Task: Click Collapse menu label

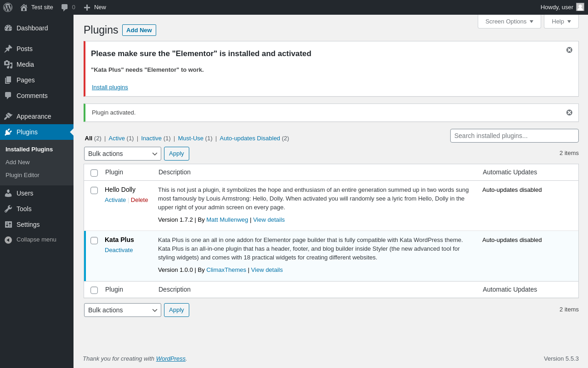Action: [x=36, y=240]
